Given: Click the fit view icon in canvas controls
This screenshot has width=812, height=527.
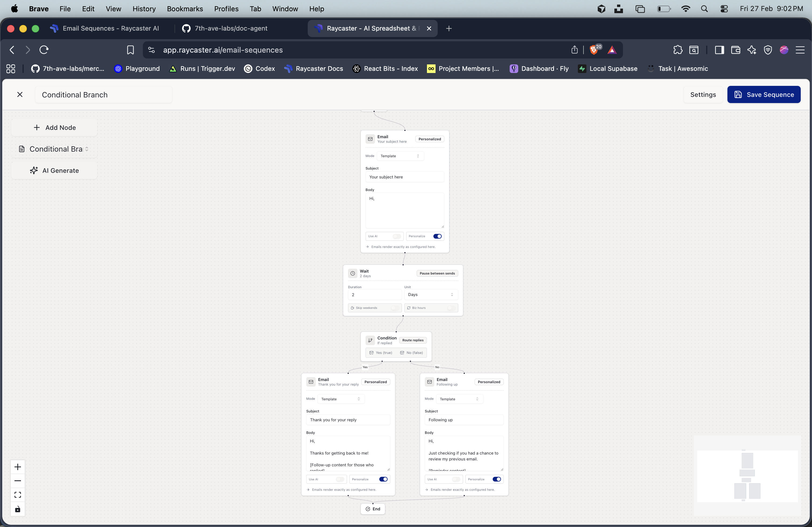Looking at the screenshot, I should click(17, 495).
